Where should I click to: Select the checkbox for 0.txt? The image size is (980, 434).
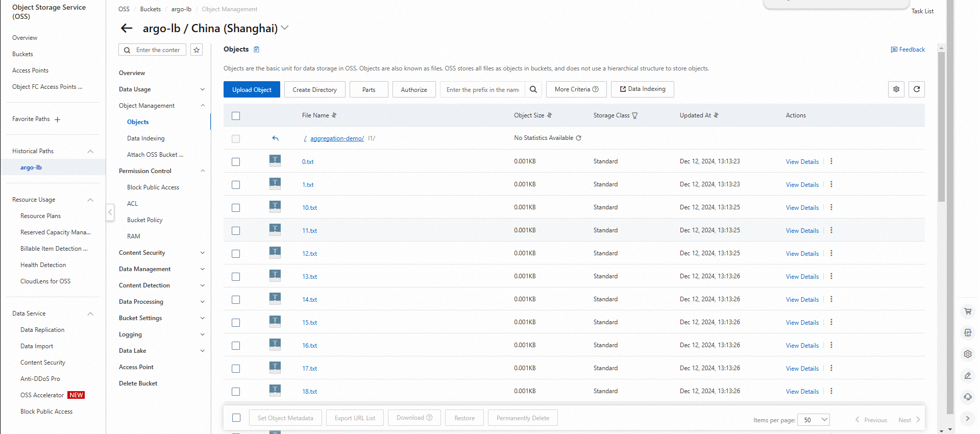click(x=236, y=162)
